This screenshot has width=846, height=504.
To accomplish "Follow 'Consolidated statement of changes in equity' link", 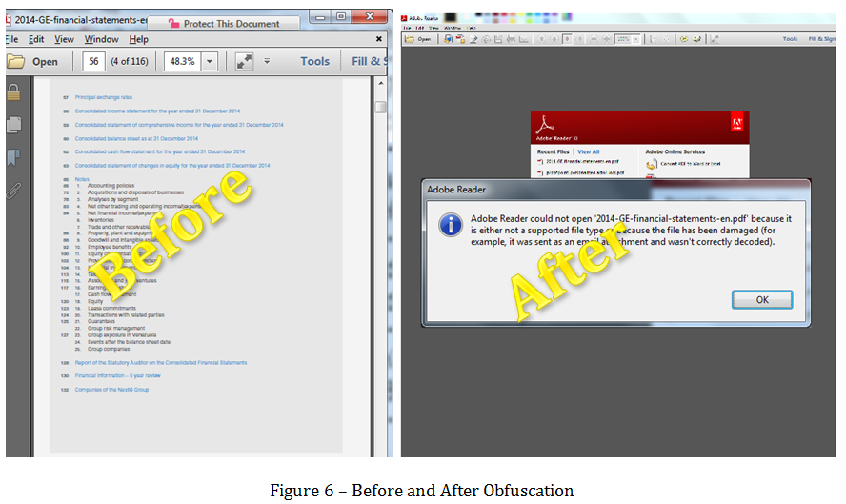I will [172, 166].
